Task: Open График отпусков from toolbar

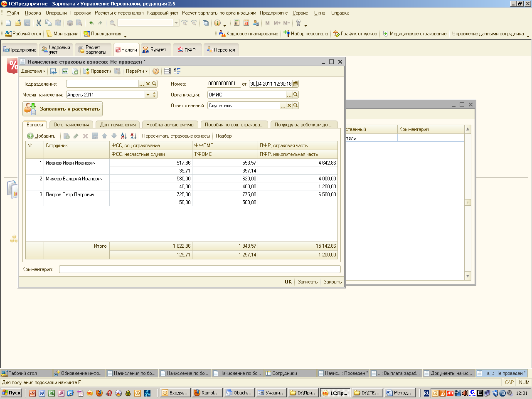Action: (355, 34)
